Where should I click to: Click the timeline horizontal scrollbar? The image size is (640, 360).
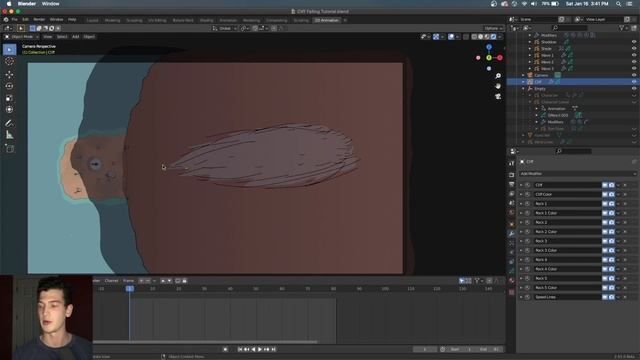click(x=205, y=342)
